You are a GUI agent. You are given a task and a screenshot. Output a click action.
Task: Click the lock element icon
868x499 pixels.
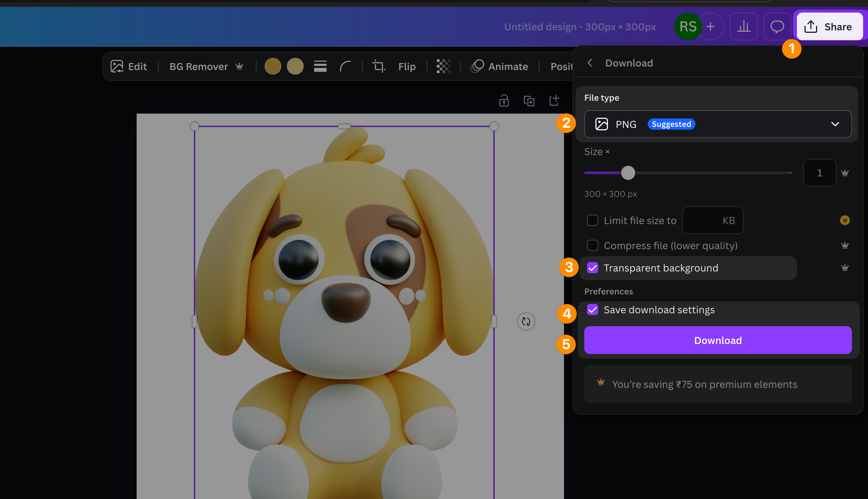tap(504, 101)
